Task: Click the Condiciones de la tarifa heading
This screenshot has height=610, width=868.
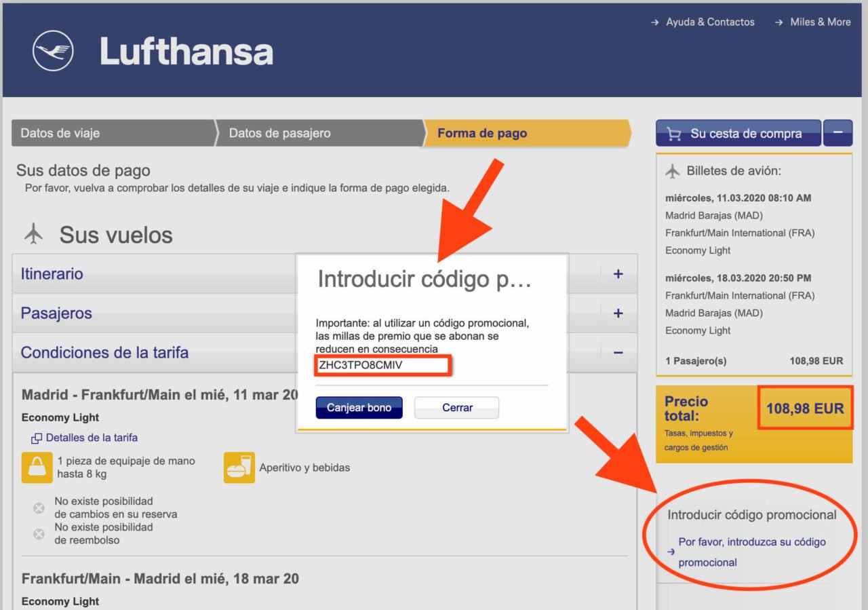Action: click(x=105, y=353)
